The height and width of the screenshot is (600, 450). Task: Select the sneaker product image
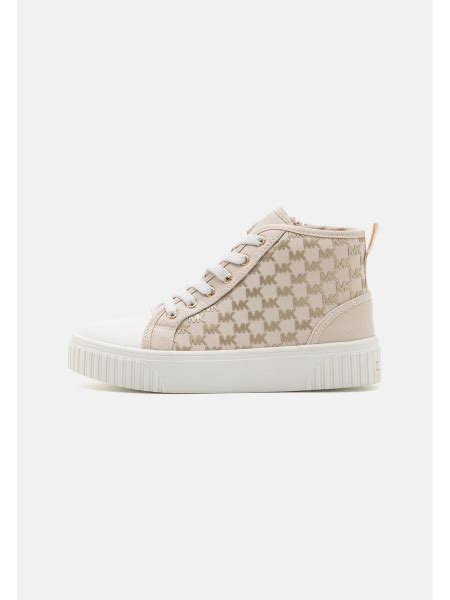(227, 300)
